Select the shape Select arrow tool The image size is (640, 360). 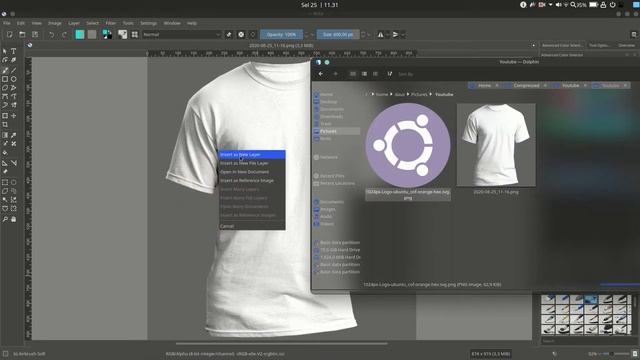point(5,51)
